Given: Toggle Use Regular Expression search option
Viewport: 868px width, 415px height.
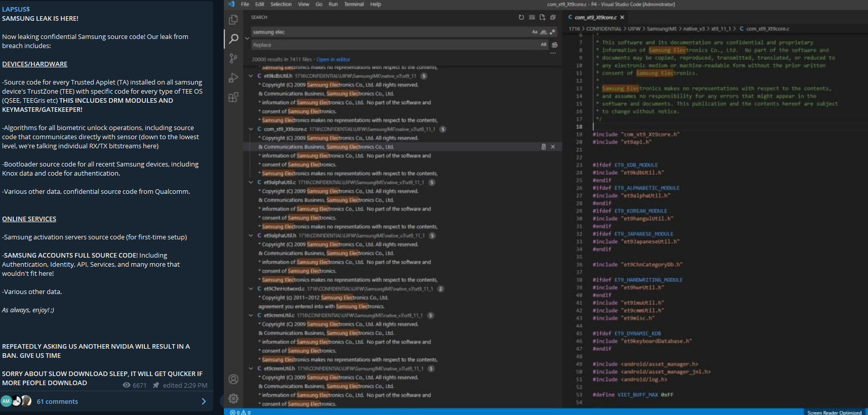Looking at the screenshot, I should click(553, 32).
